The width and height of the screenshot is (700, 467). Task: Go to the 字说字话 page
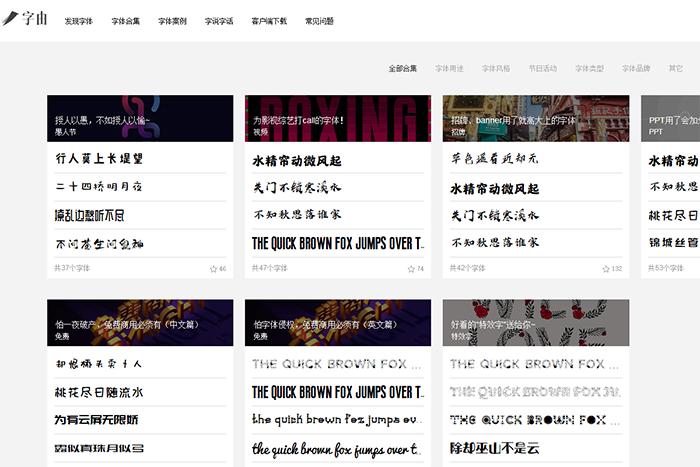[x=219, y=21]
